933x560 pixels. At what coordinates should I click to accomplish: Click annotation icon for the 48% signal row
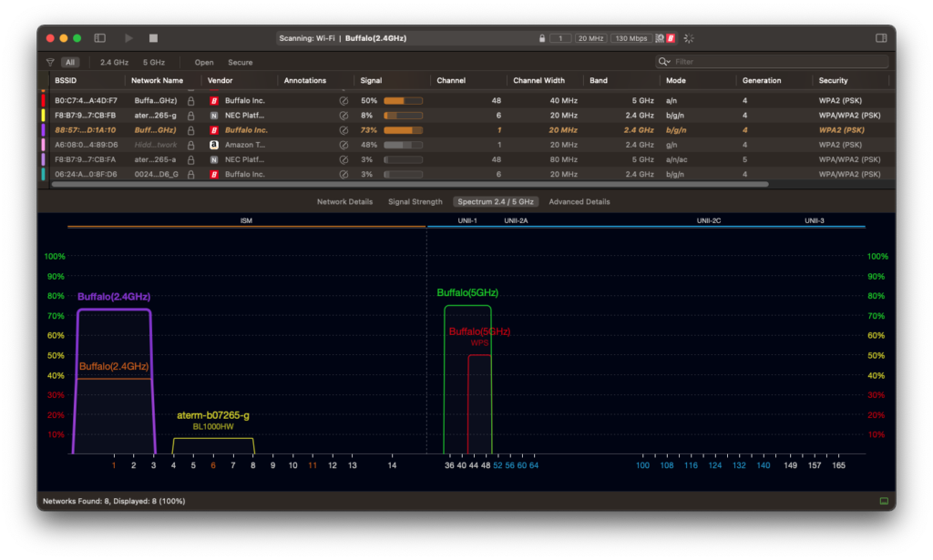(343, 145)
